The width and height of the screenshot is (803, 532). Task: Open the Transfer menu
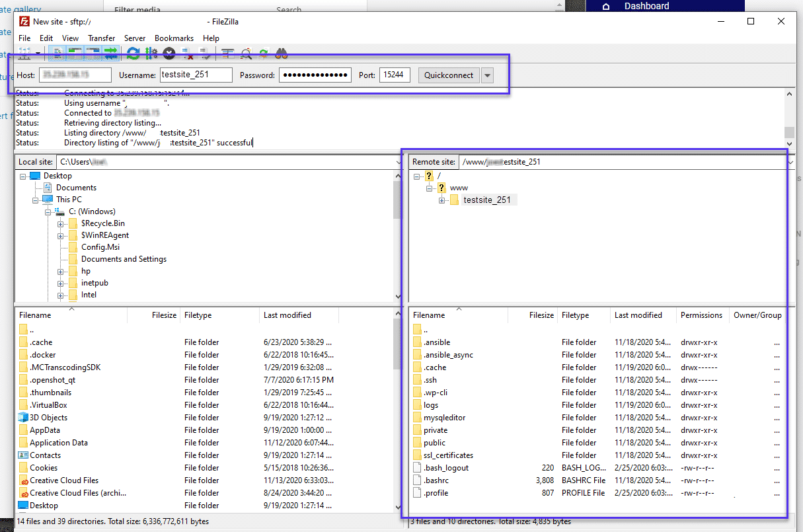point(101,38)
